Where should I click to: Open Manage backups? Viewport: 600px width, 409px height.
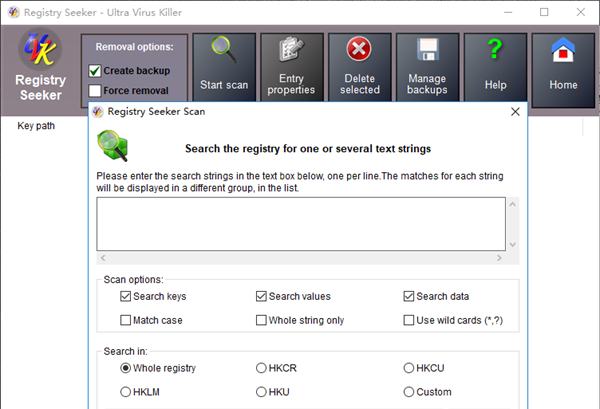click(427, 67)
